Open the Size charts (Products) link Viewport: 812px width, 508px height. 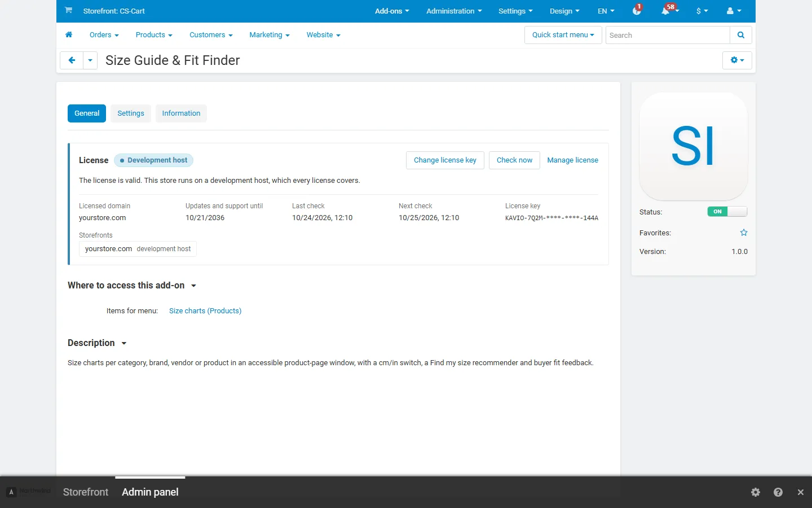click(205, 311)
